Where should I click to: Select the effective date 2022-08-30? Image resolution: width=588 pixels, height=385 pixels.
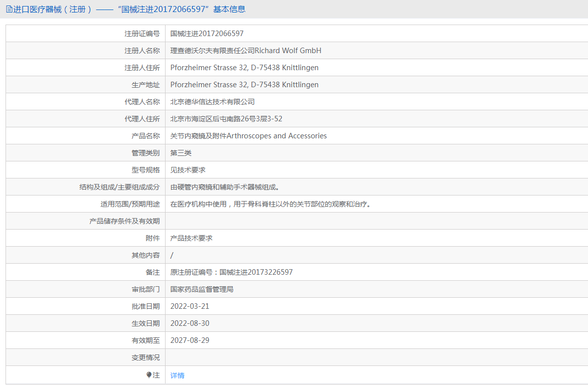tap(190, 323)
